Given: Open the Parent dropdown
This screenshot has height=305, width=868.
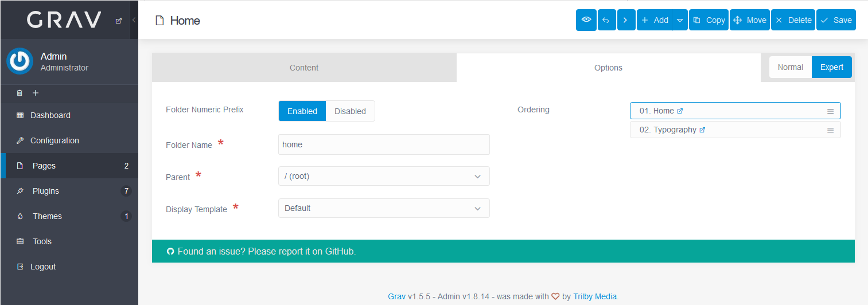Looking at the screenshot, I should pos(384,177).
